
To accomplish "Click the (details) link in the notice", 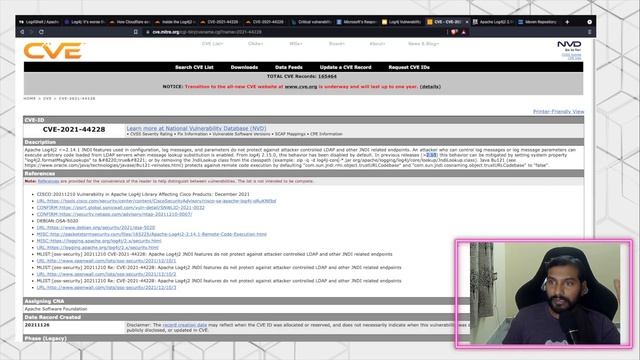I will [430, 87].
